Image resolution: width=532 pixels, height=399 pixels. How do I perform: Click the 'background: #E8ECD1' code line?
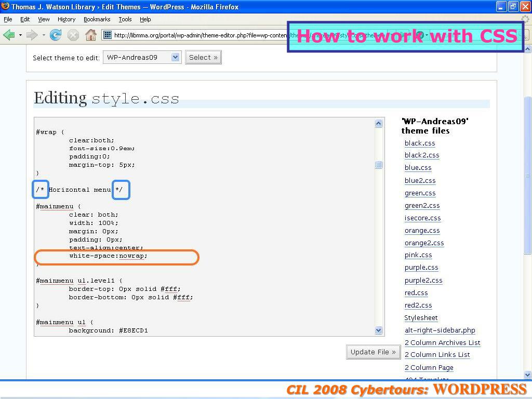click(108, 330)
